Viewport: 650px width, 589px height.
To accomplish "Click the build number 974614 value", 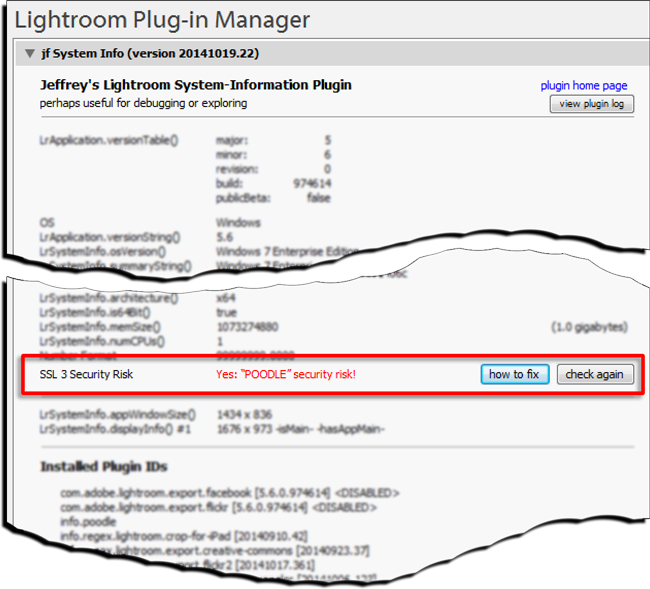I will click(x=312, y=184).
